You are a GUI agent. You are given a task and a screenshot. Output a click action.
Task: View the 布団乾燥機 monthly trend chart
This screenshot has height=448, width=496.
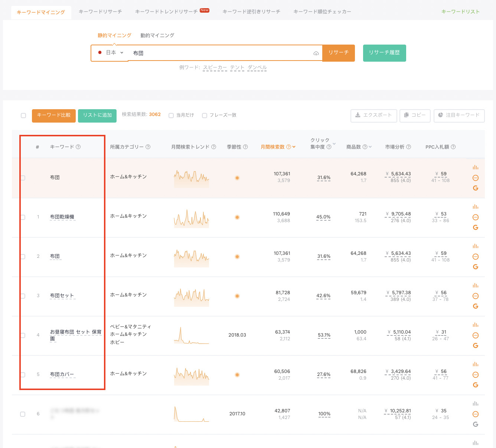[191, 217]
